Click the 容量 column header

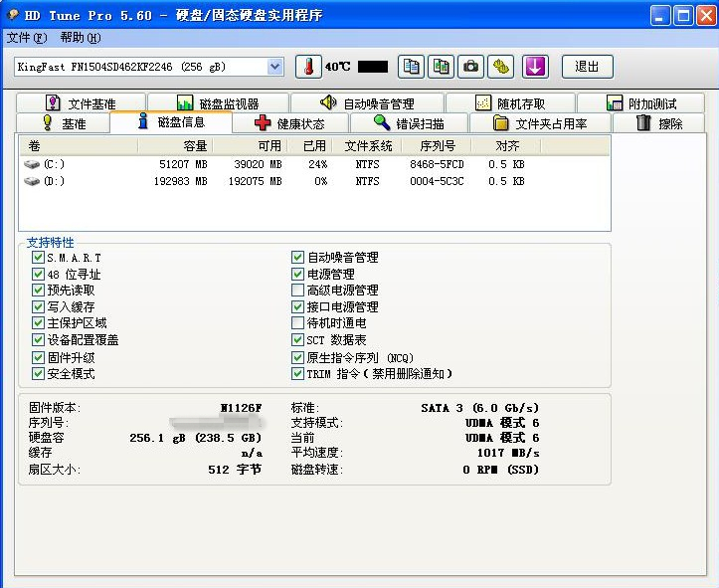(175, 146)
